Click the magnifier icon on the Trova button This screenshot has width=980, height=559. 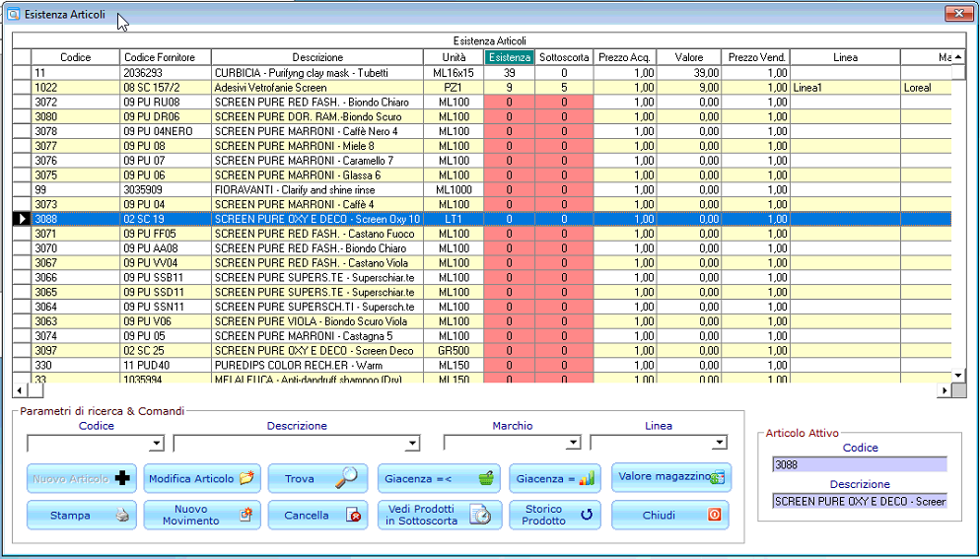346,478
